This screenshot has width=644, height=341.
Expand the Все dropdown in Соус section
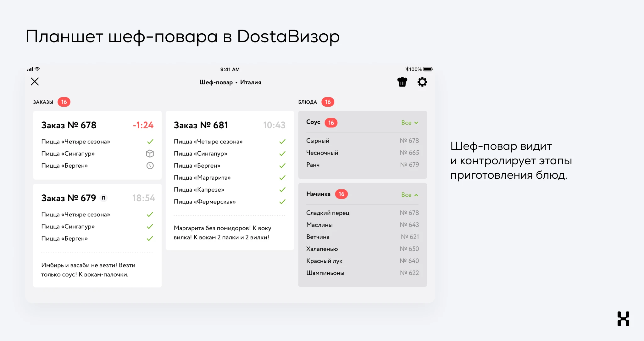pyautogui.click(x=409, y=123)
